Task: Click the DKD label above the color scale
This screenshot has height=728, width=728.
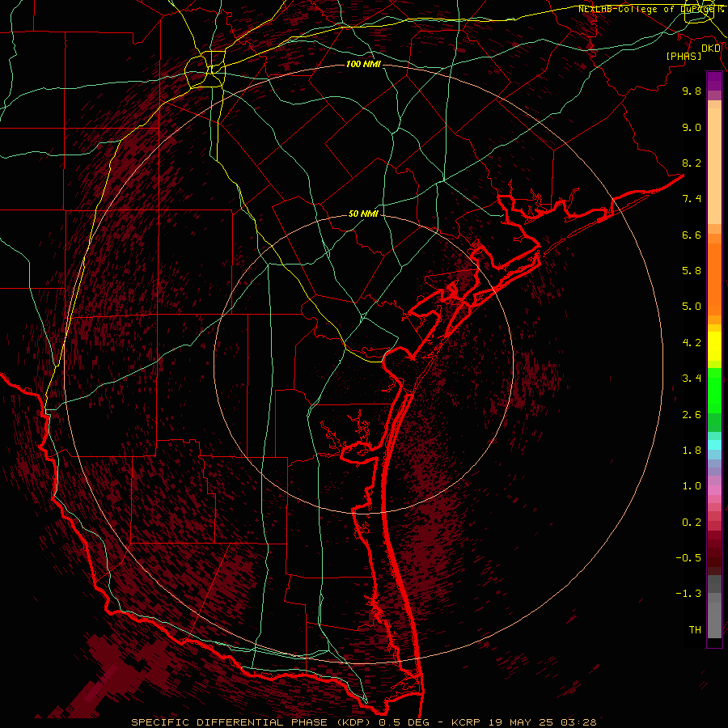Action: pos(711,48)
